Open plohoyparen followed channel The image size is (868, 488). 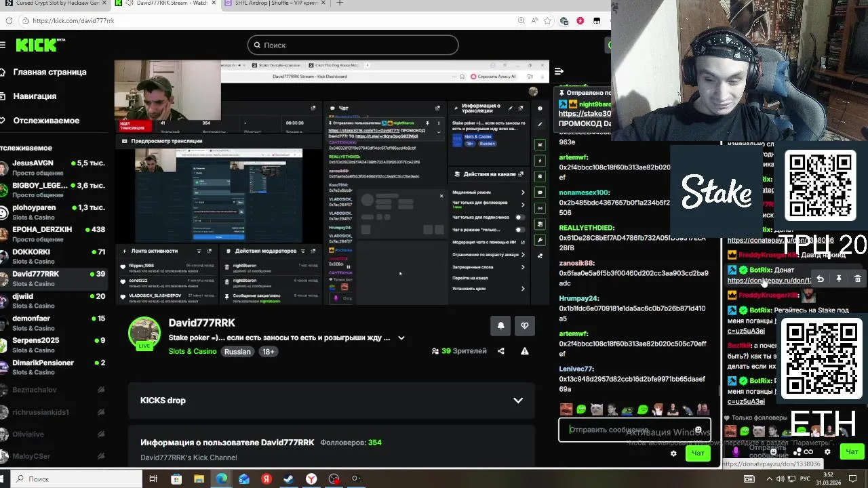[54, 212]
